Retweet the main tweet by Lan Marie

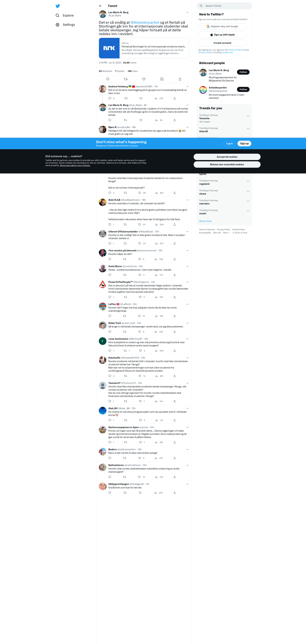click(126, 79)
